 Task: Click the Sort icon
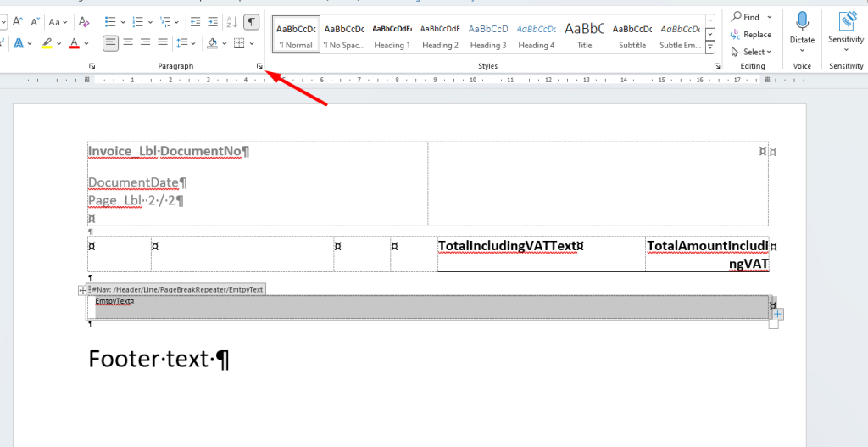pos(231,21)
